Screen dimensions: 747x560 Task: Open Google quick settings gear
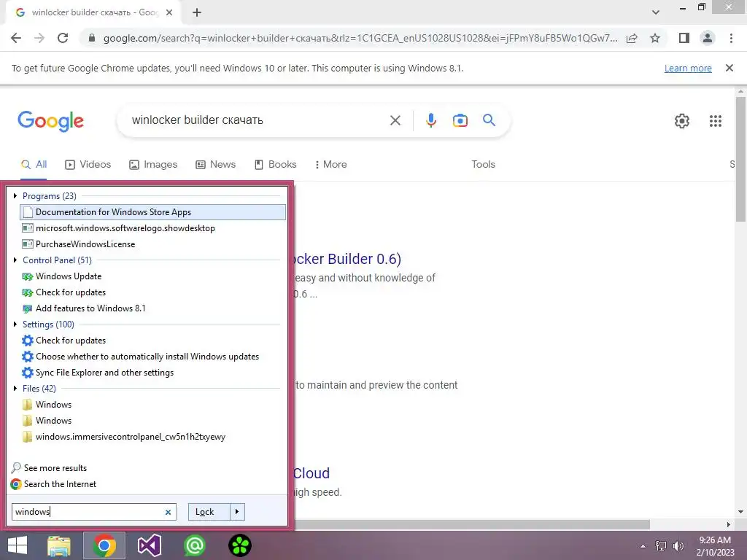tap(682, 121)
